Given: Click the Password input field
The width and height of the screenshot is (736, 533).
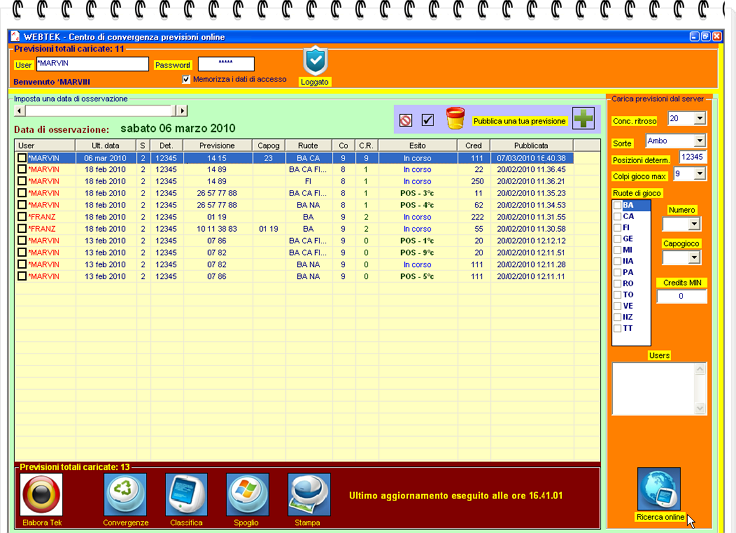Looking at the screenshot, I should (x=226, y=64).
